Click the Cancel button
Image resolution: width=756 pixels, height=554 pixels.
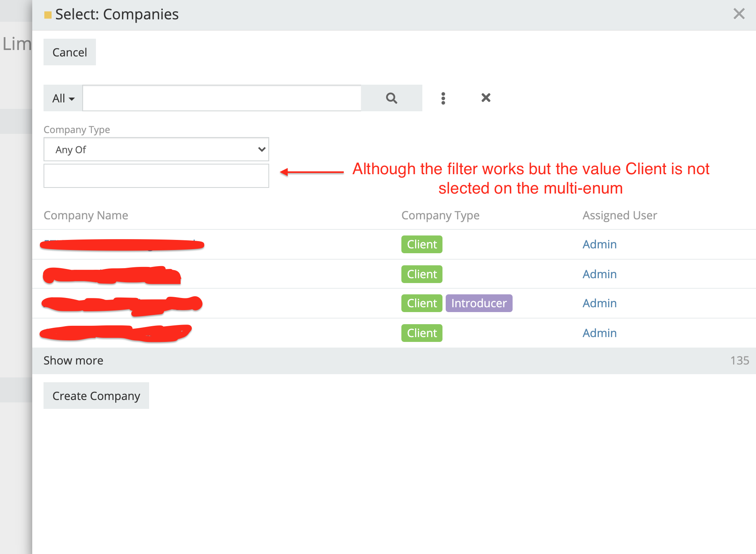[x=70, y=52]
